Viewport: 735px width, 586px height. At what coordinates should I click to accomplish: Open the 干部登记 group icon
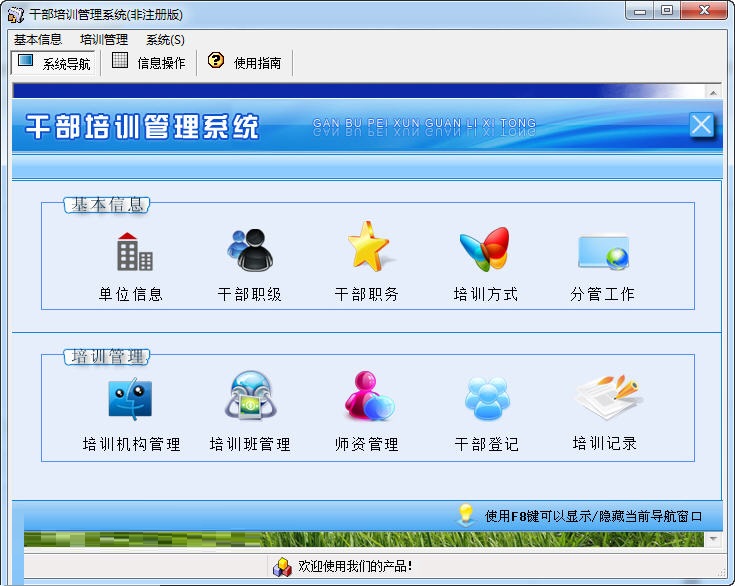(x=487, y=398)
